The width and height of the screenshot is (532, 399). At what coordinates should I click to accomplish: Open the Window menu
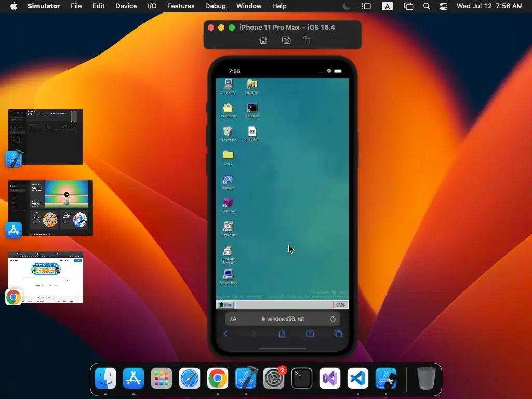click(249, 6)
